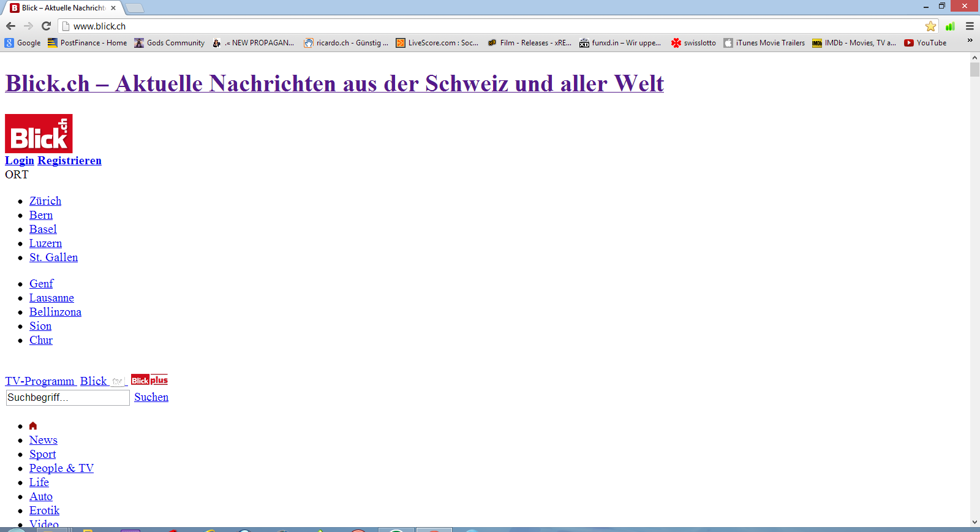Select Sion from the location list
This screenshot has width=980, height=532.
point(40,326)
